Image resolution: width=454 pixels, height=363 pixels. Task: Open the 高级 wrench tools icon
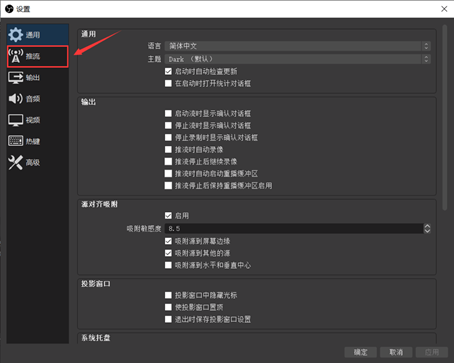15,163
